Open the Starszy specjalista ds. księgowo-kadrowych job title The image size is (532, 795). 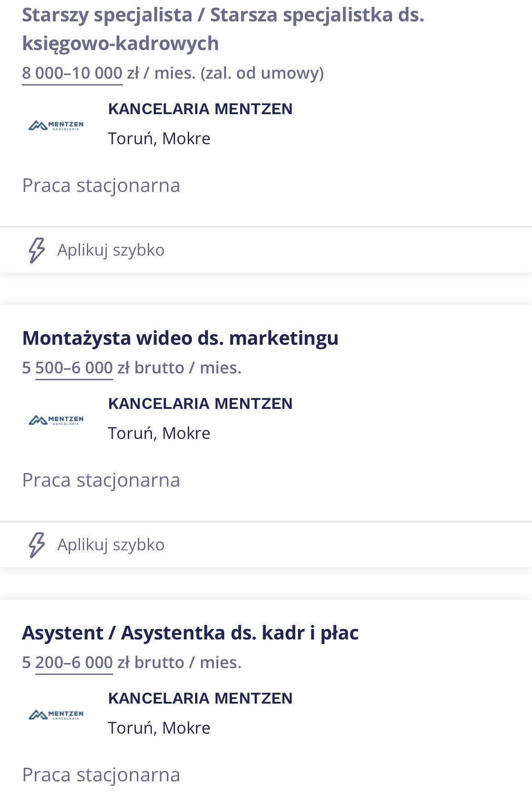pyautogui.click(x=223, y=29)
